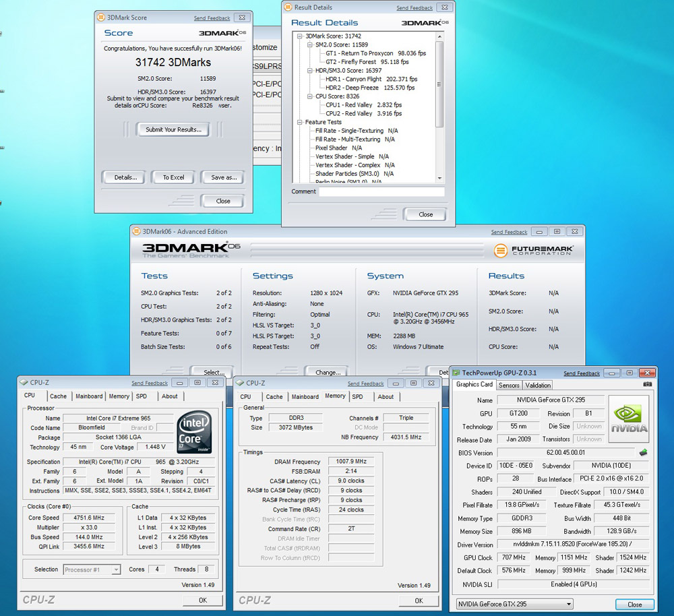Select the GT1 - Return To Proxycon row

click(x=375, y=53)
